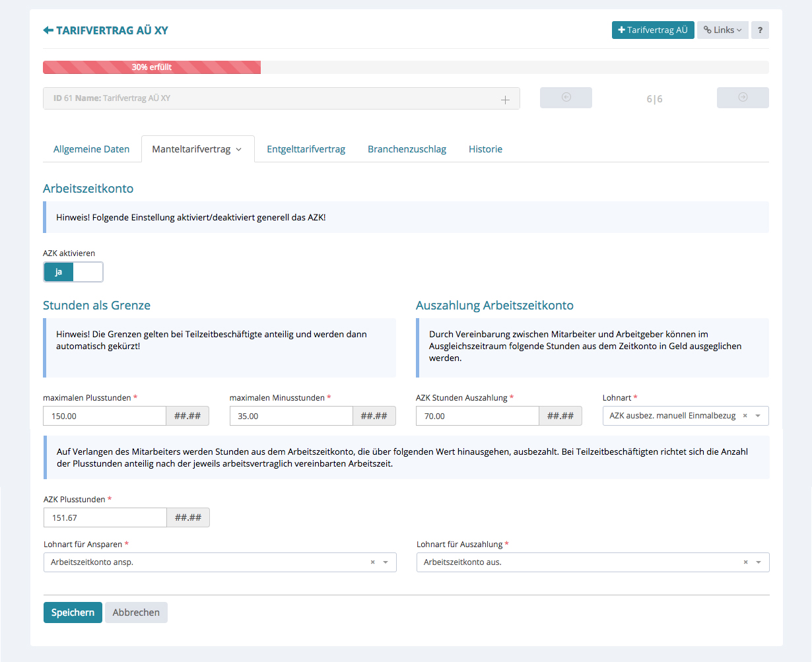The image size is (812, 662).
Task: Expand the Lohnart für Ansparen dropdown
Action: point(386,562)
